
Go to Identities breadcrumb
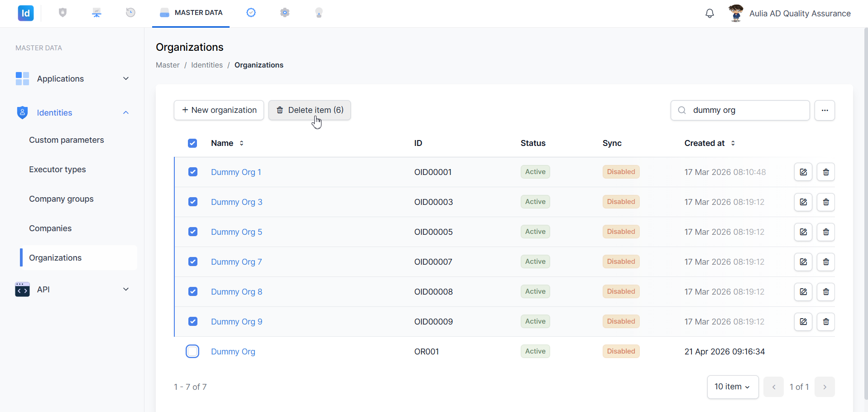(x=207, y=65)
